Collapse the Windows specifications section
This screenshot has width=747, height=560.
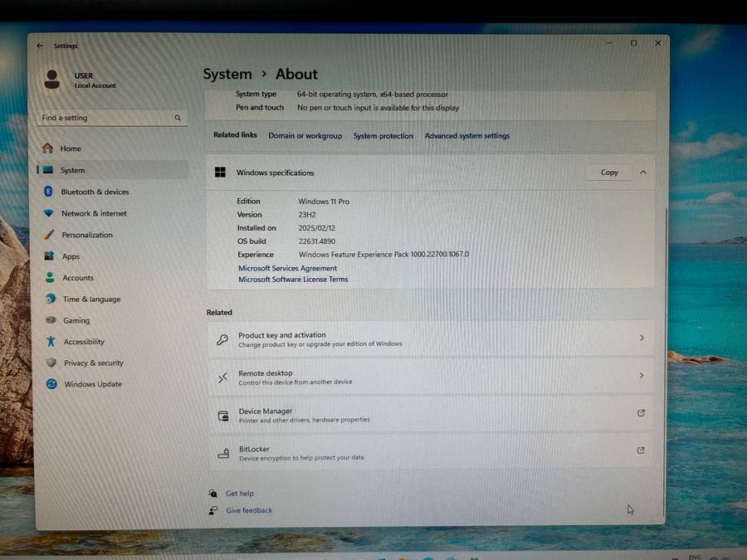pyautogui.click(x=643, y=173)
